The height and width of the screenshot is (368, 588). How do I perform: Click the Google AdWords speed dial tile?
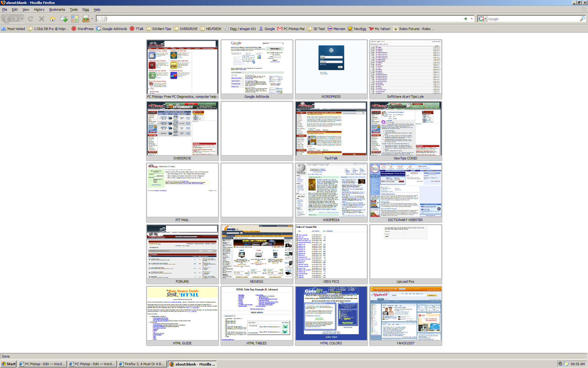click(x=257, y=67)
